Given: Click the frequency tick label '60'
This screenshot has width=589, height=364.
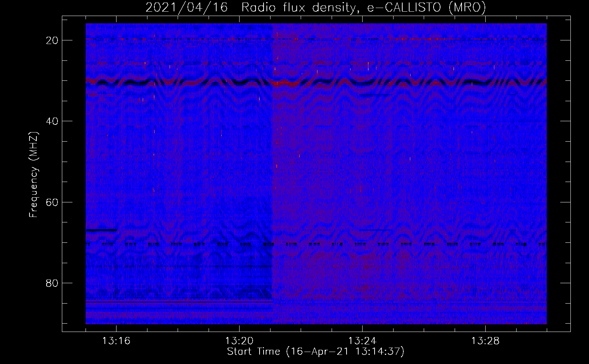Looking at the screenshot, I should tap(52, 202).
